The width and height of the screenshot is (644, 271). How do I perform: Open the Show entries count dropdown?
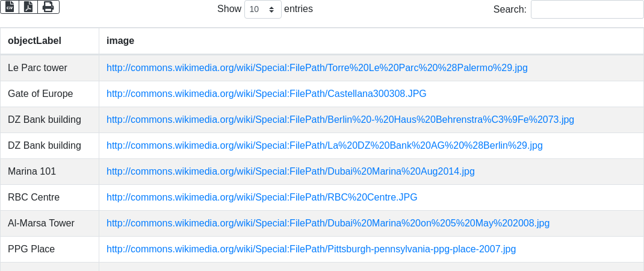(x=263, y=10)
